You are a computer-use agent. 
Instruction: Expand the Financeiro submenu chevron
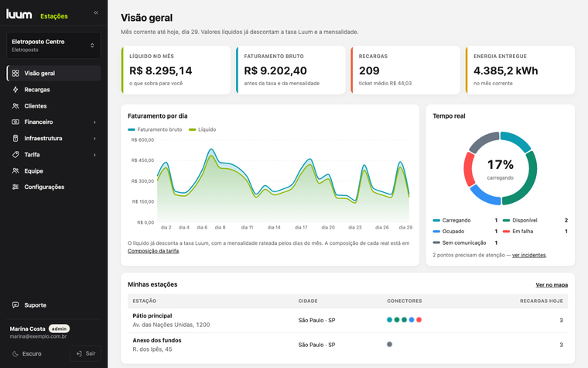click(94, 122)
